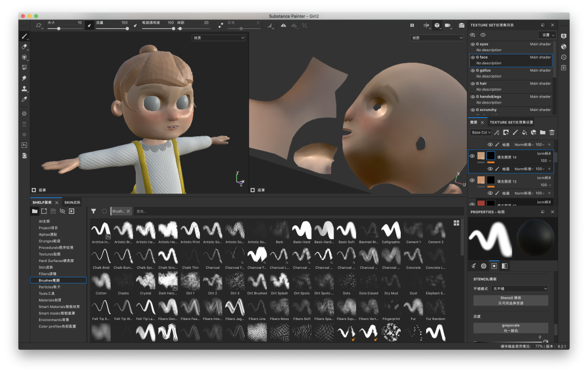Select the Clone stamp tool
Screen dimensions: 588x374
24,89
